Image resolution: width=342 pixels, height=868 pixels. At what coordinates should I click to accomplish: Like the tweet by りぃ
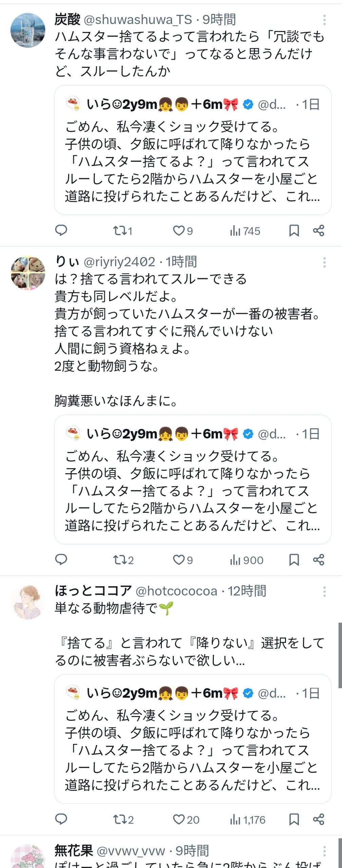(183, 560)
